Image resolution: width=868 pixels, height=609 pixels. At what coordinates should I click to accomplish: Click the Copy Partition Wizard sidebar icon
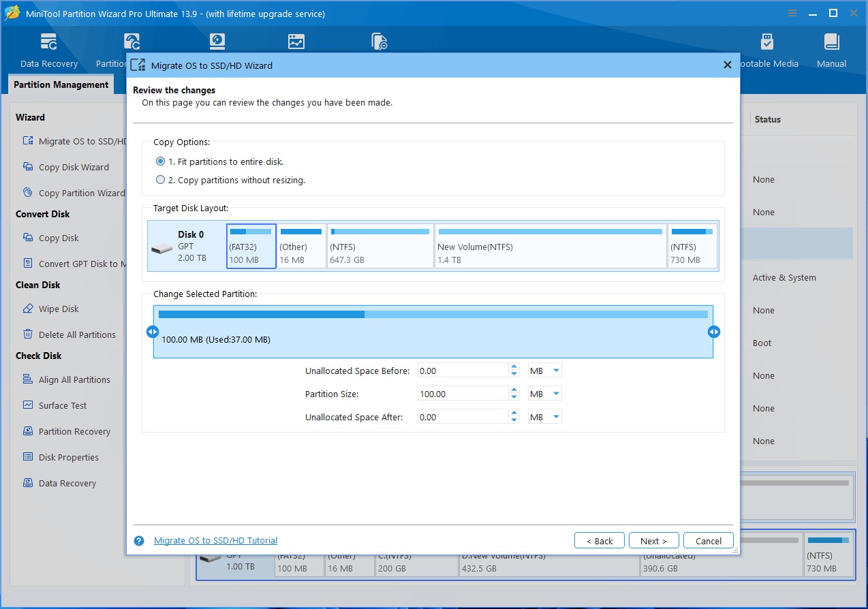pyautogui.click(x=28, y=193)
